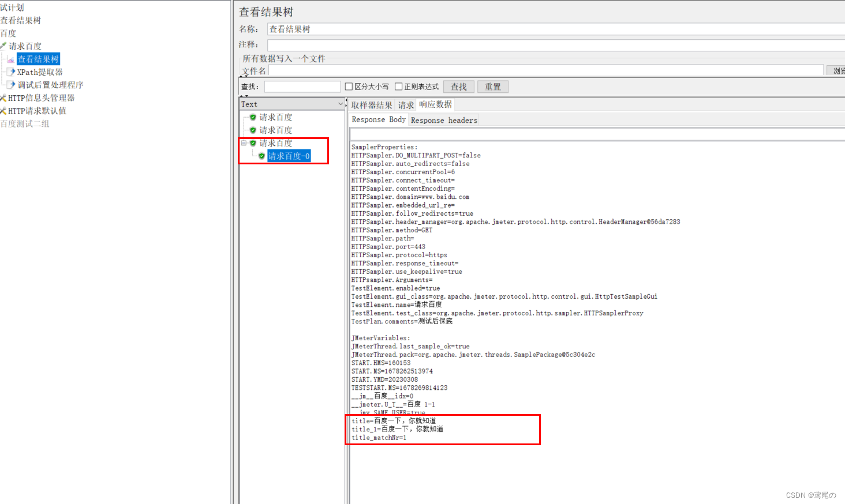Click the graph icon of the selected 查看结果树 node
Viewport: 845px width, 504px height.
coord(11,59)
